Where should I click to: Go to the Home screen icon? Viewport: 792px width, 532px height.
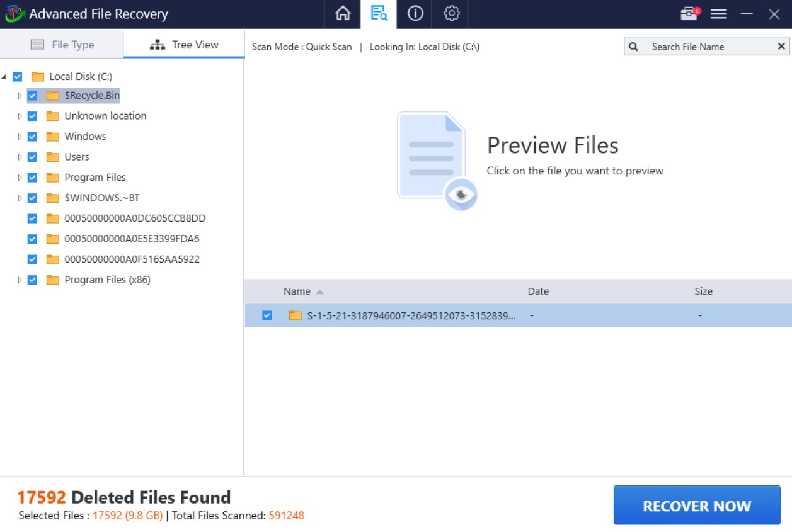click(x=343, y=14)
